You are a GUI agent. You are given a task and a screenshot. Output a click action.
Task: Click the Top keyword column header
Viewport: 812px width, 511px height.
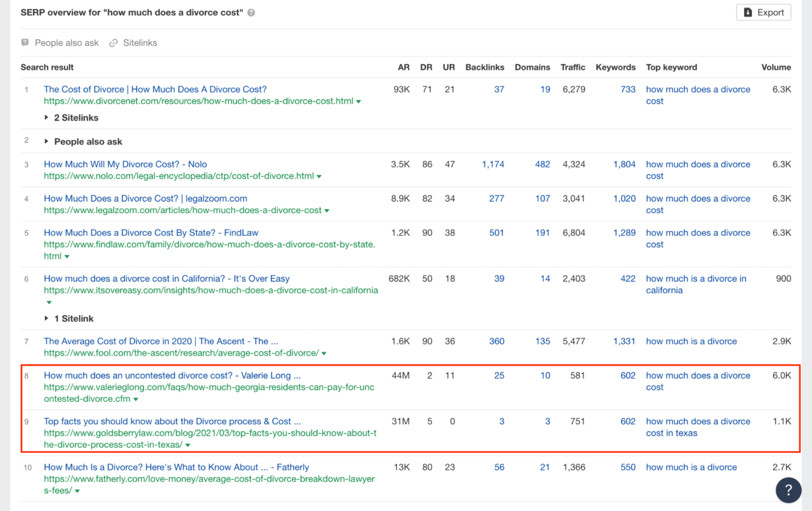click(671, 67)
